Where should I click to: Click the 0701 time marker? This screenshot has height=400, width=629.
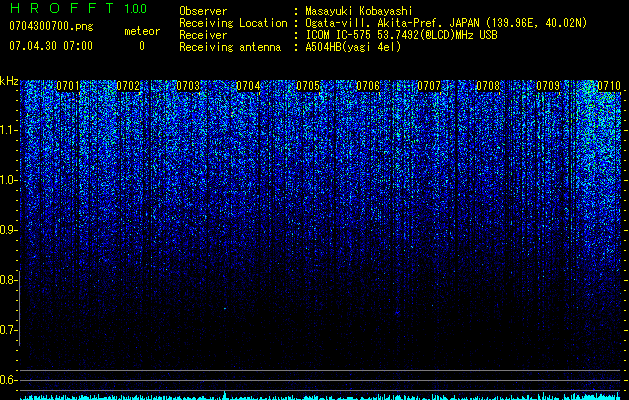(68, 86)
